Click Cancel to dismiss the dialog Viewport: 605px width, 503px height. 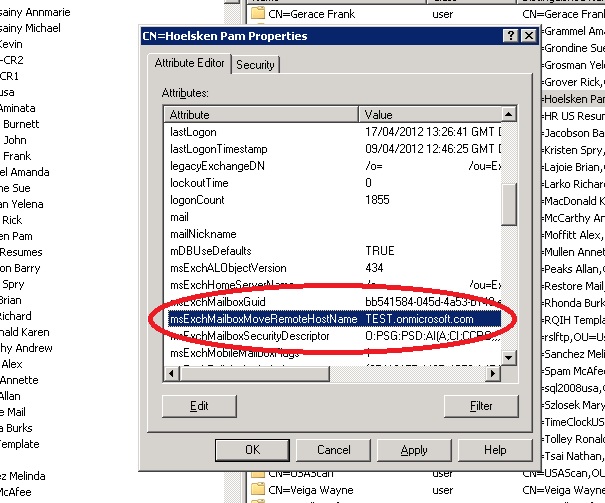[333, 450]
